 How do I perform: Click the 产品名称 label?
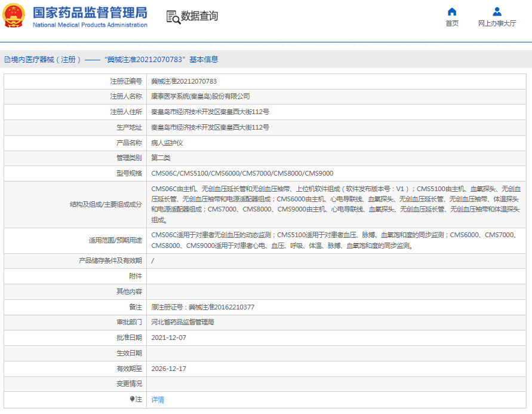click(x=129, y=143)
